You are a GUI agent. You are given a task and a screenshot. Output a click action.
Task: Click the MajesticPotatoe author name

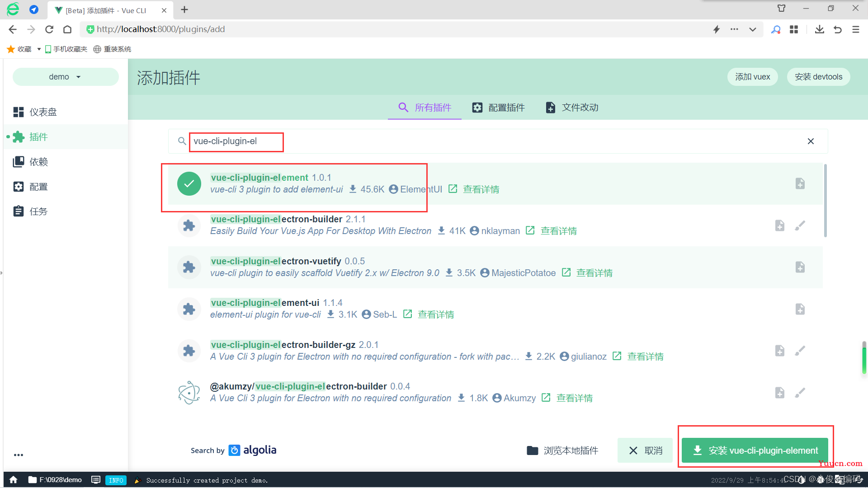tap(524, 273)
